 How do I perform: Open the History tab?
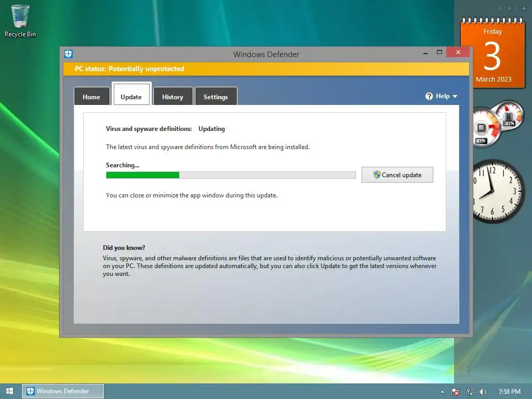pyautogui.click(x=172, y=97)
